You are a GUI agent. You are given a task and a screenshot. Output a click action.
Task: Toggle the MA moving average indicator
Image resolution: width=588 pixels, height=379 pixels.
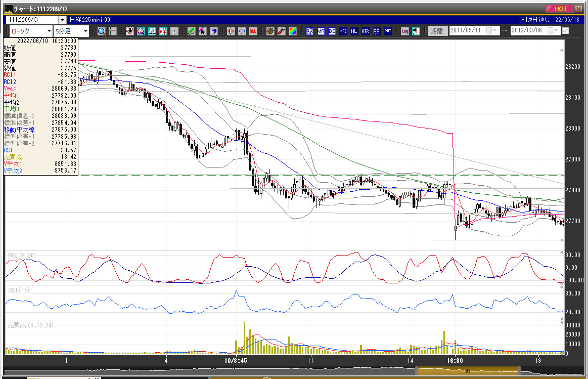point(321,31)
